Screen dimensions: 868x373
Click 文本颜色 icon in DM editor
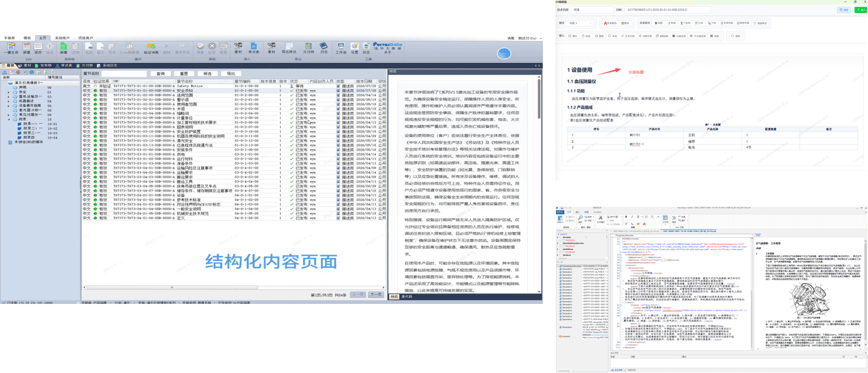610,23
